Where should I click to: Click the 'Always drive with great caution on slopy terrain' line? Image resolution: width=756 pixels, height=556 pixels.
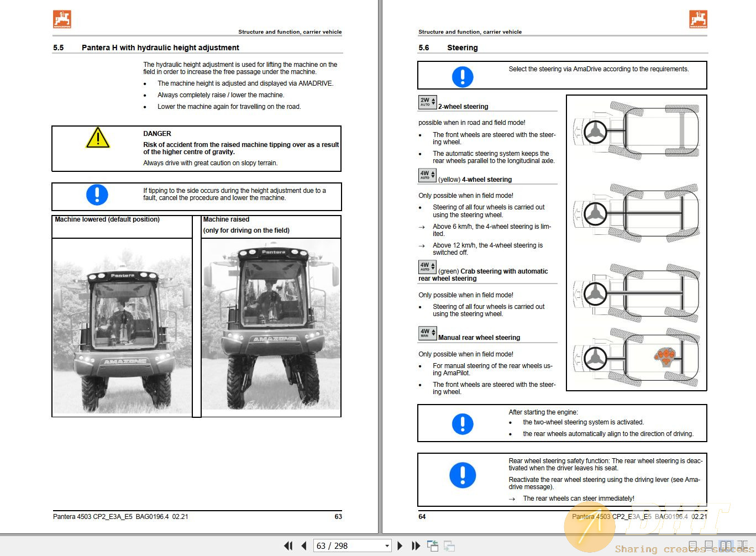pos(211,163)
